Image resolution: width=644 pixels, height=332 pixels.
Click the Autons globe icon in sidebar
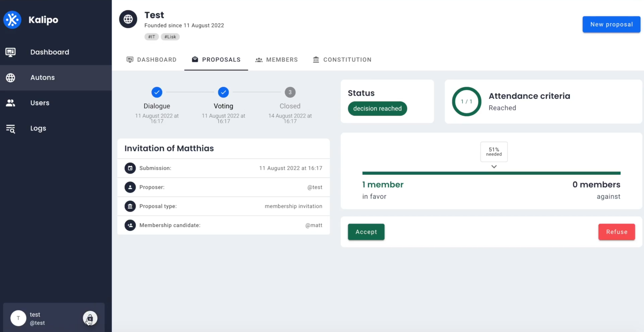pos(11,78)
